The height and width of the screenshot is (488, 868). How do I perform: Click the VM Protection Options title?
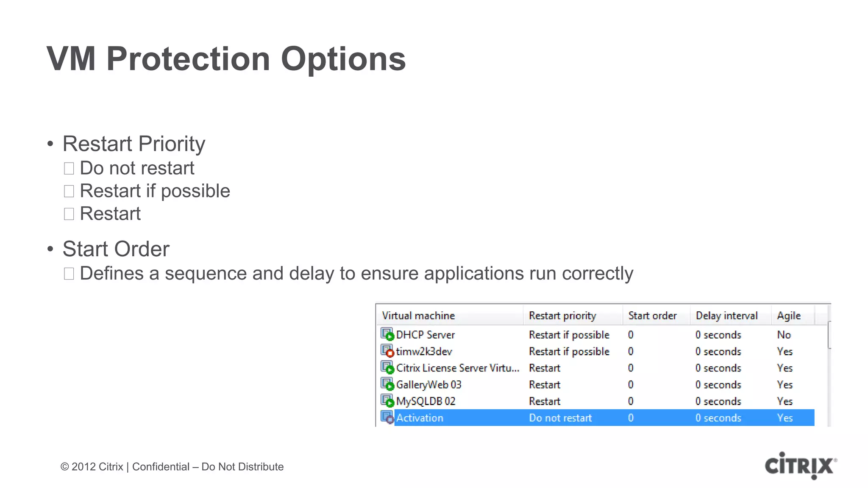coord(226,59)
